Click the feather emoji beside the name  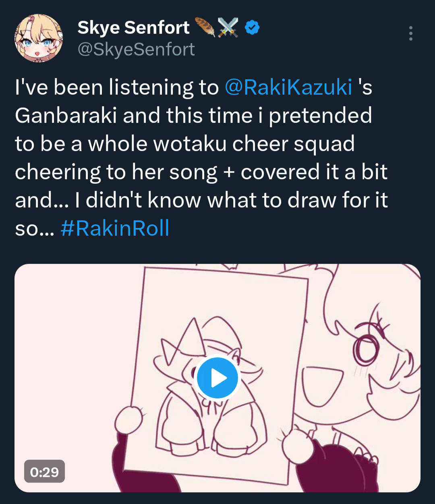click(x=205, y=27)
